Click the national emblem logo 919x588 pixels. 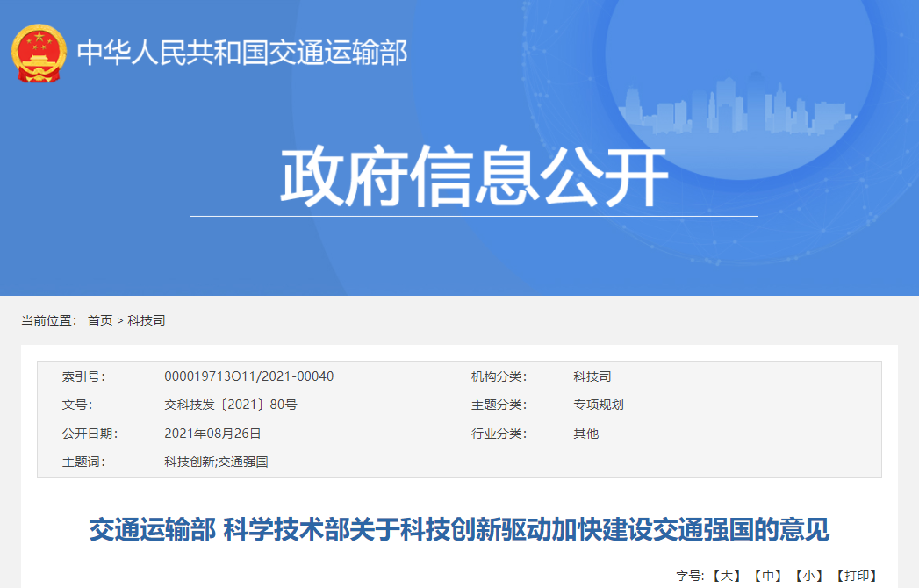tap(39, 53)
